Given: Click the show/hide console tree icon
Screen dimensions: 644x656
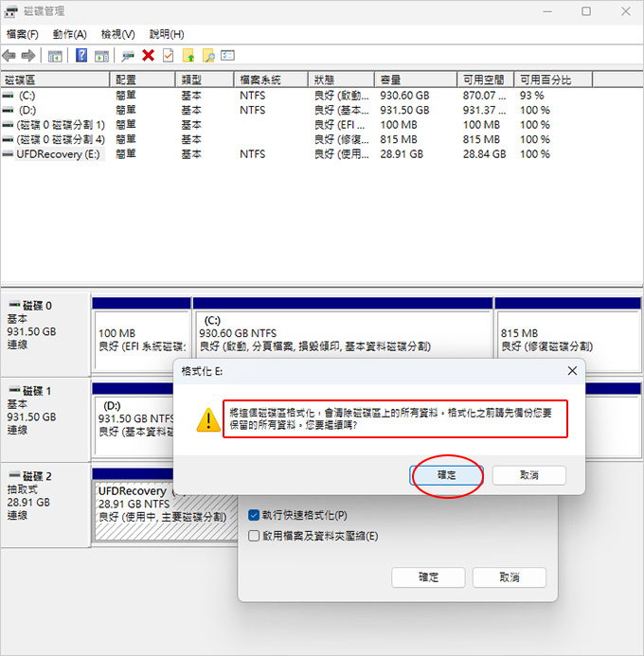Looking at the screenshot, I should pos(55,56).
